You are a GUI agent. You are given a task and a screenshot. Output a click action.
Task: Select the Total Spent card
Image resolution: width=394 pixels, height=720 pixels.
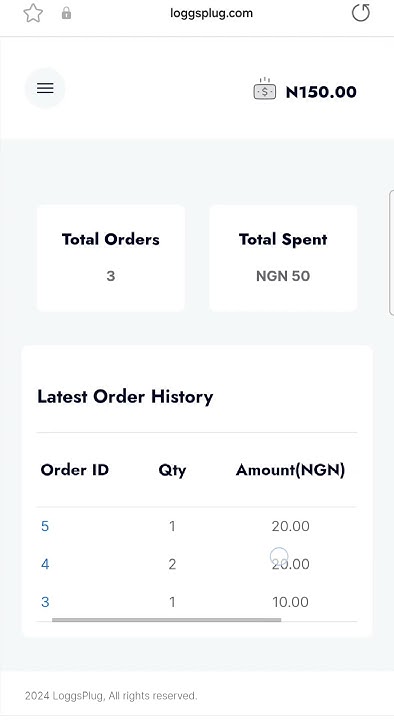point(283,258)
